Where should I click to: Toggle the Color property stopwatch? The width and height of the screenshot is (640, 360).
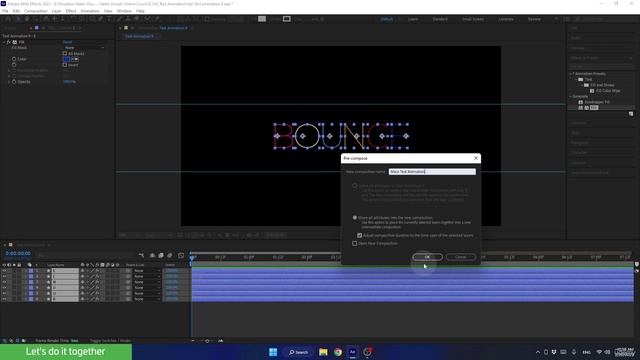click(x=14, y=59)
